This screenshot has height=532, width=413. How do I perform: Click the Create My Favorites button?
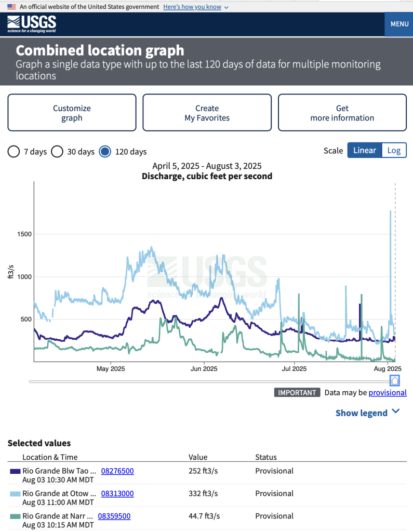pos(207,113)
